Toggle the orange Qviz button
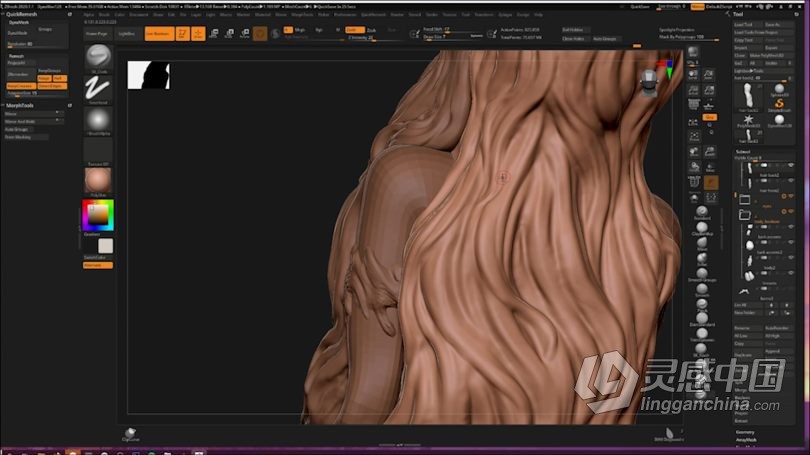 709,117
